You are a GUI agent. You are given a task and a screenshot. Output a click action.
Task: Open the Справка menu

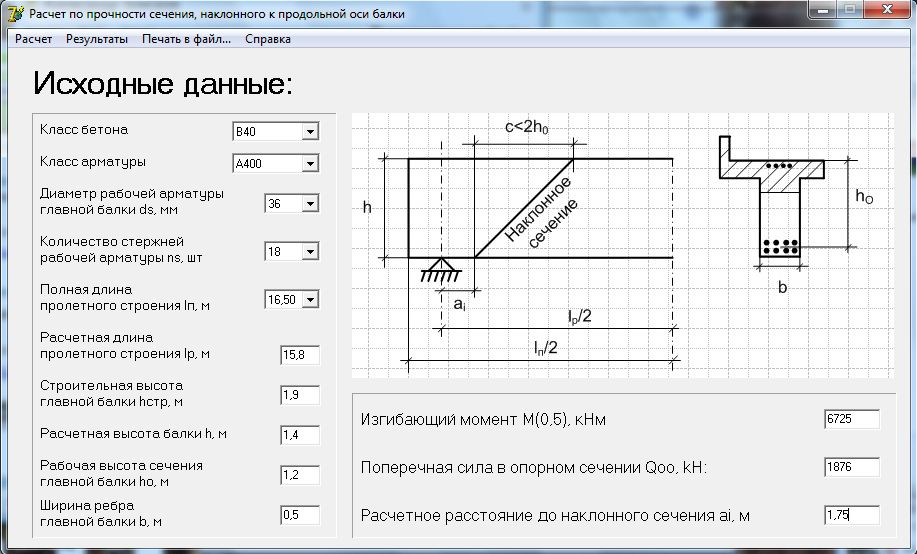[x=268, y=39]
